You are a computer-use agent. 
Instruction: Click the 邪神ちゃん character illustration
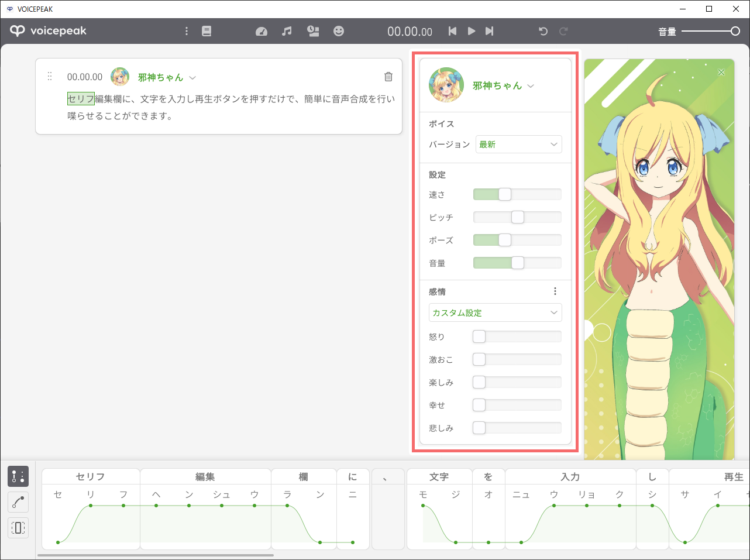[659, 259]
